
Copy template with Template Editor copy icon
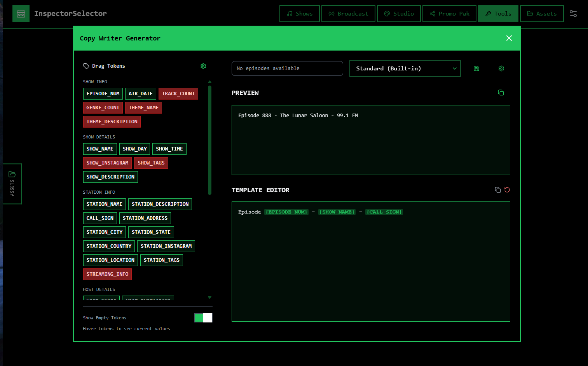click(x=497, y=190)
